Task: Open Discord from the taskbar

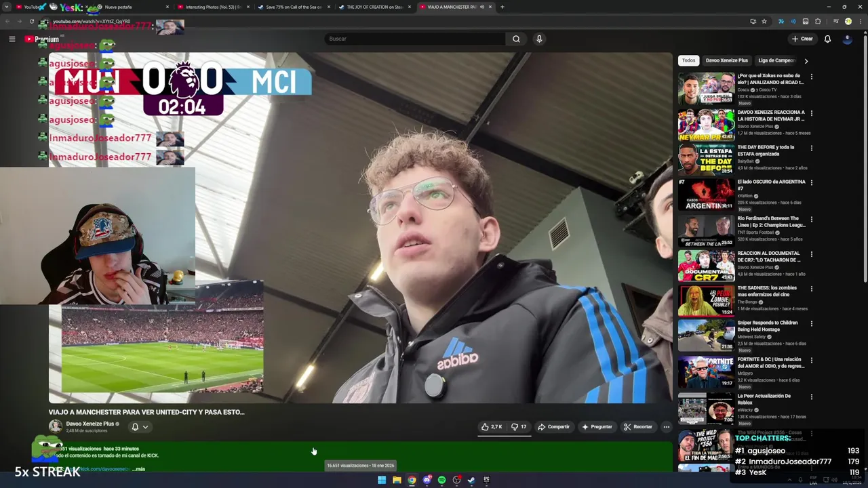Action: point(427,480)
